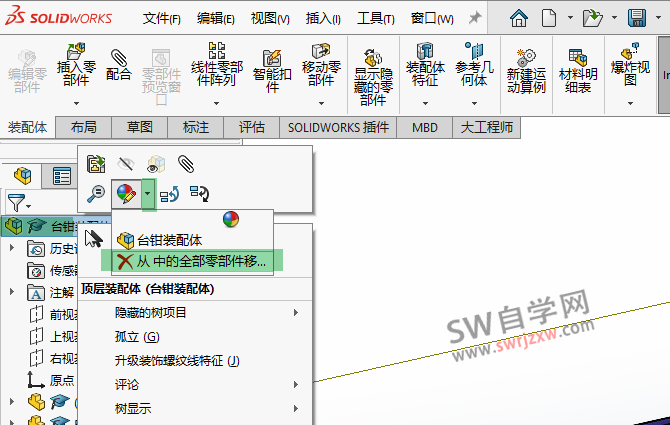Open Assembly Features (装配体特征) tool

[x=425, y=64]
